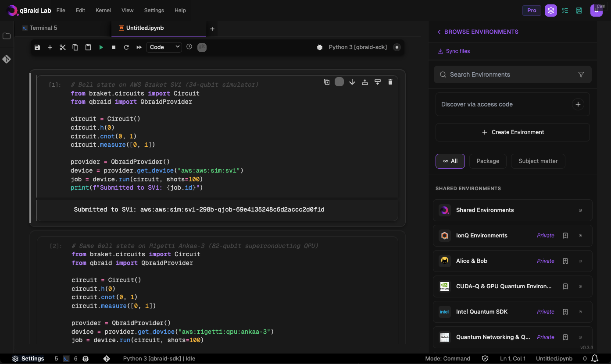Screen dimensions: 611x364
Task: Expand the CUDA-Q & GPU Quantum row
Action: (x=580, y=286)
